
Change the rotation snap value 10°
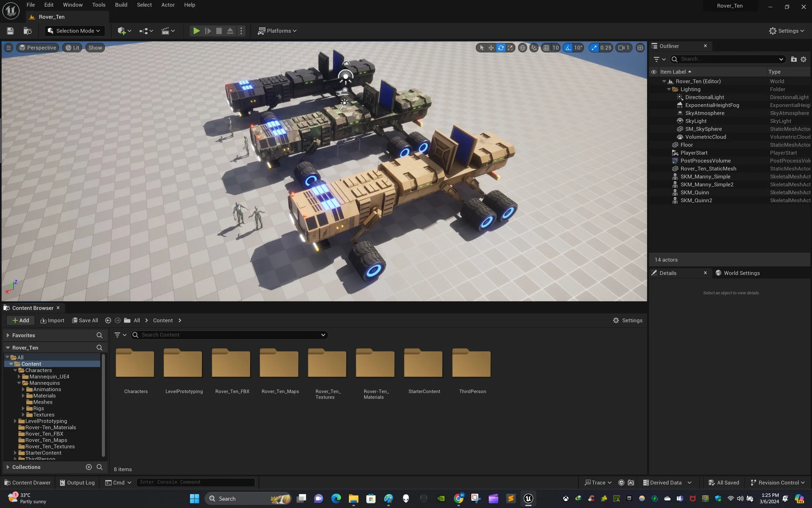[x=578, y=48]
